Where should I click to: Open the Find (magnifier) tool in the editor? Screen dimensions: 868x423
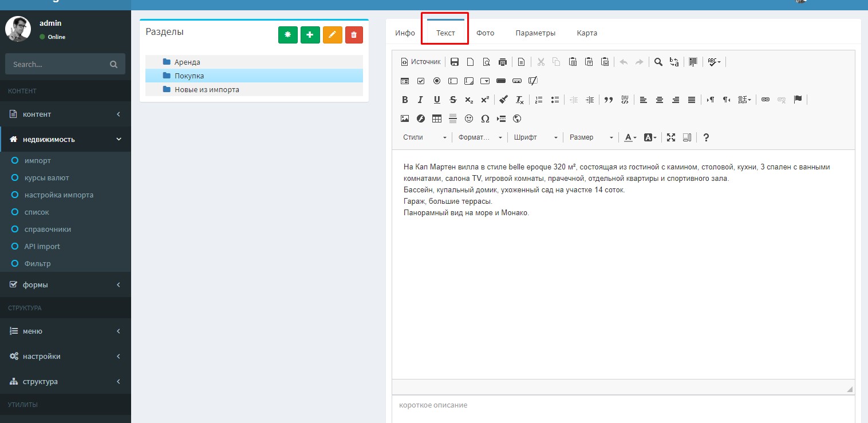click(658, 62)
